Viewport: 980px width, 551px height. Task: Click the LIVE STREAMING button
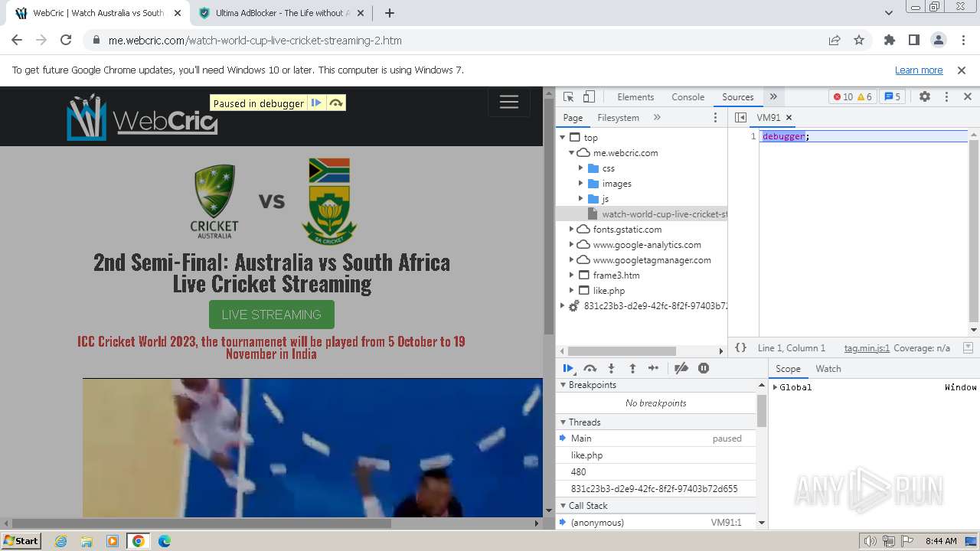point(272,315)
